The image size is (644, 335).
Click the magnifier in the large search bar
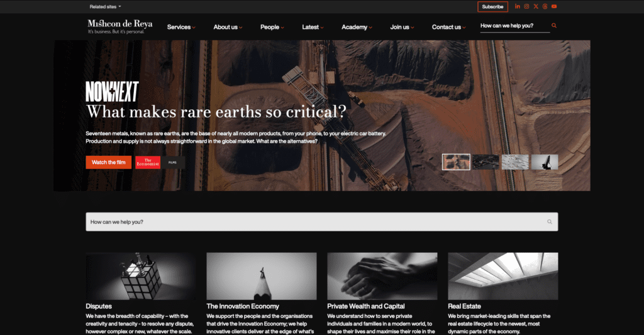pos(550,222)
